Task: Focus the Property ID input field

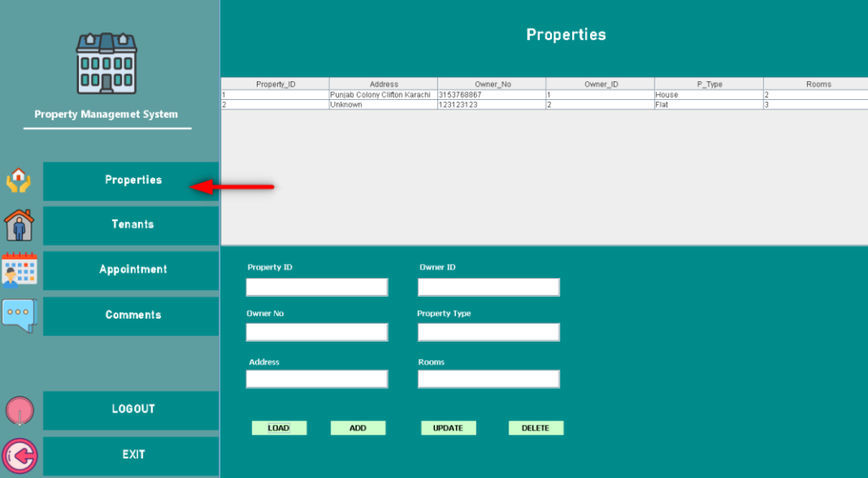Action: click(x=317, y=287)
